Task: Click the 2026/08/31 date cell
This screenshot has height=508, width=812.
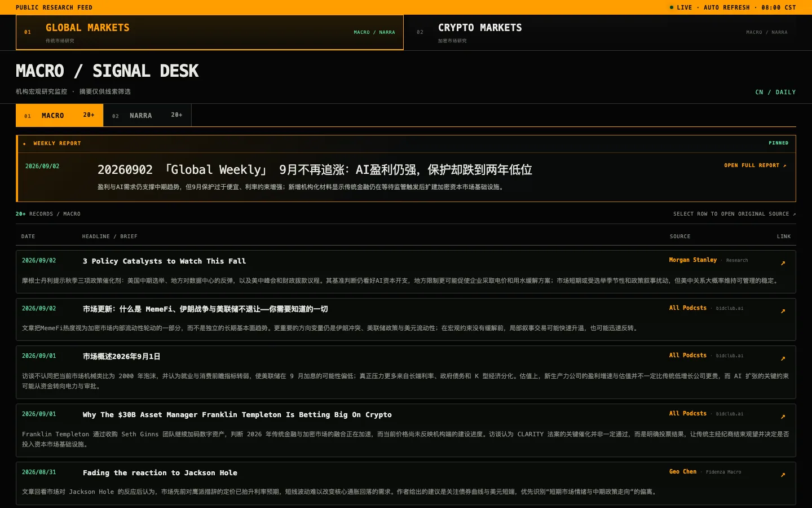Action: click(39, 472)
